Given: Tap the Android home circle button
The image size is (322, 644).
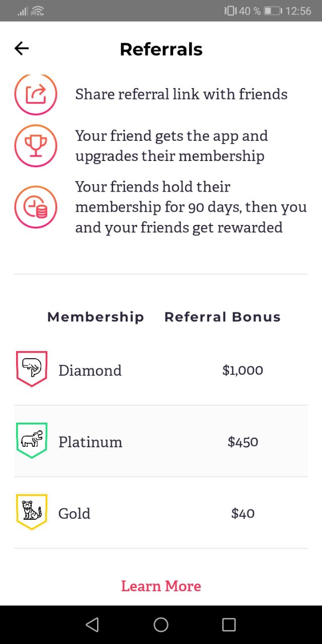Looking at the screenshot, I should click(161, 624).
